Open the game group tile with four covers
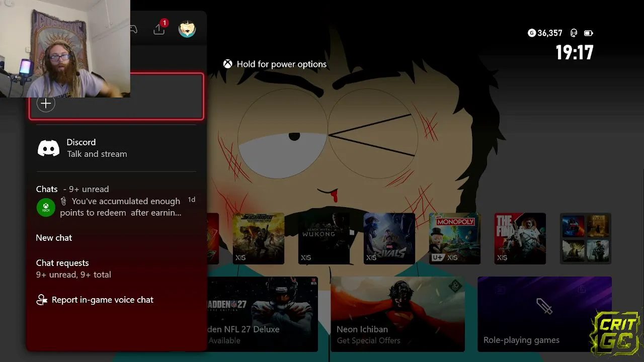The image size is (644, 362). pyautogui.click(x=586, y=238)
